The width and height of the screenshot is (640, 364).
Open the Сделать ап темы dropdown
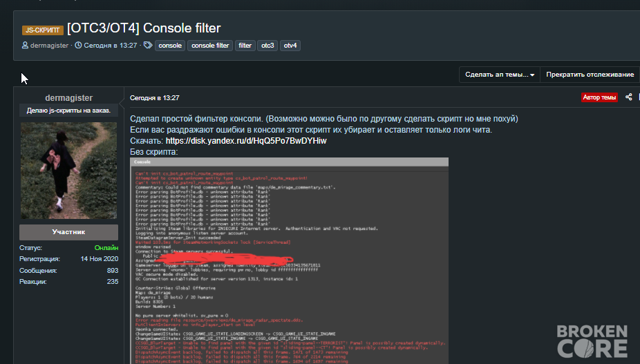(x=500, y=75)
